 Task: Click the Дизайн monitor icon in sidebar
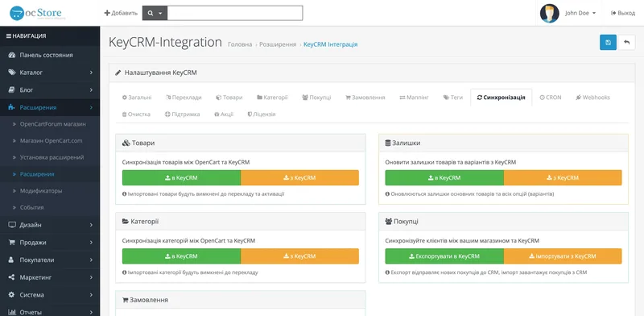pos(12,225)
